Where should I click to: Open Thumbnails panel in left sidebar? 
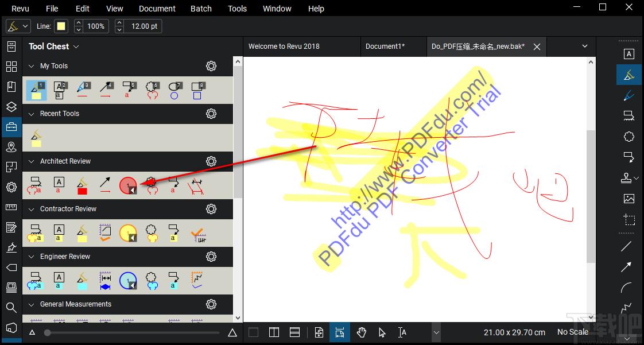(x=11, y=67)
